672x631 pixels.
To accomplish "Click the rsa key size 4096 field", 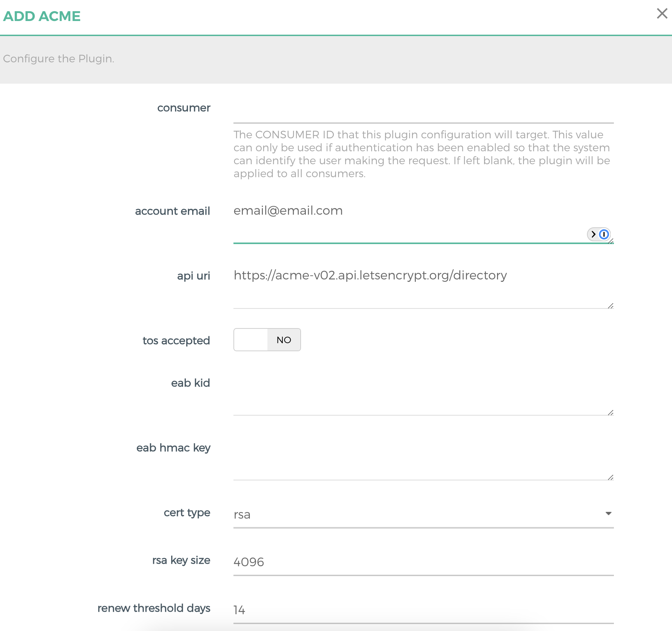I will (423, 562).
